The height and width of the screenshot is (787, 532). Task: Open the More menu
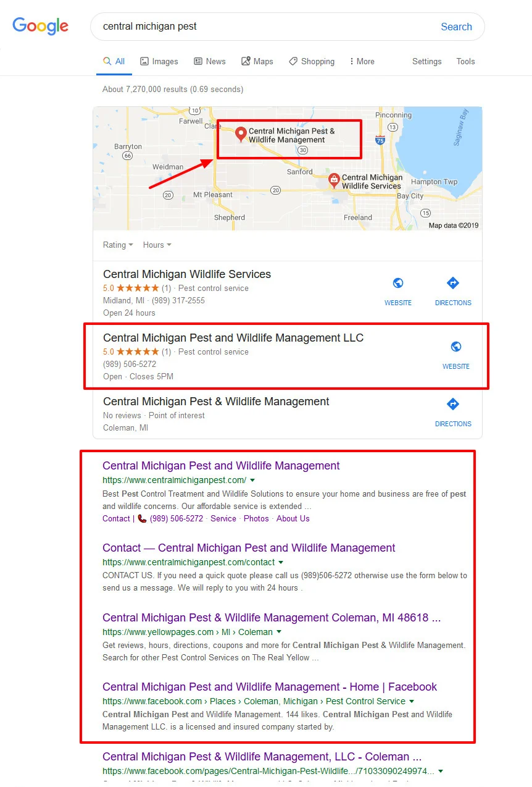362,61
